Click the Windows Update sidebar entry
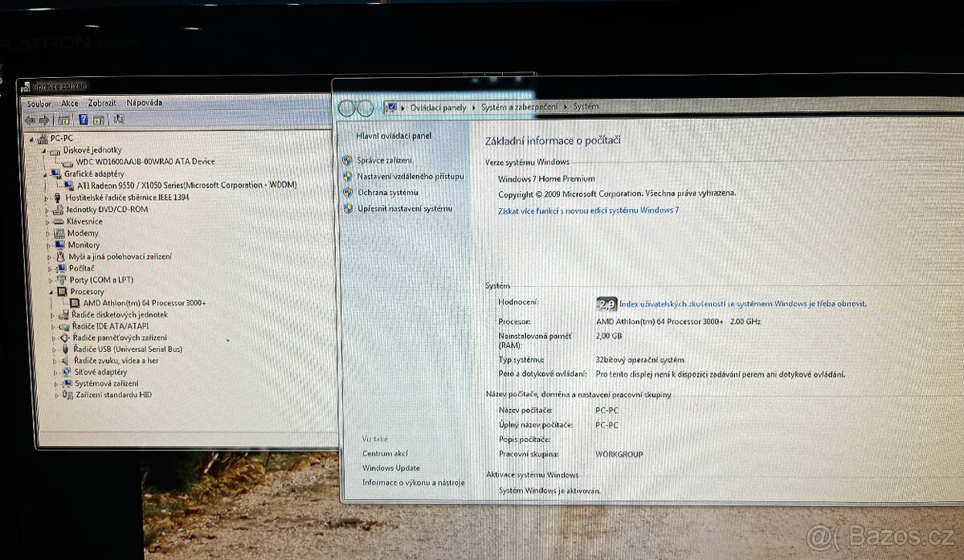 (390, 468)
